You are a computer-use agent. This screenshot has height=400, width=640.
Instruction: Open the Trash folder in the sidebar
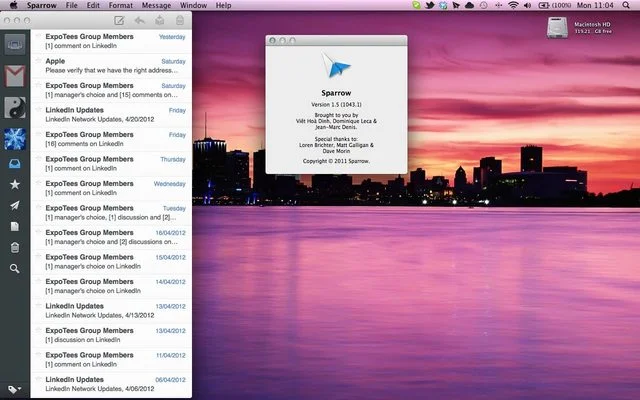click(15, 247)
